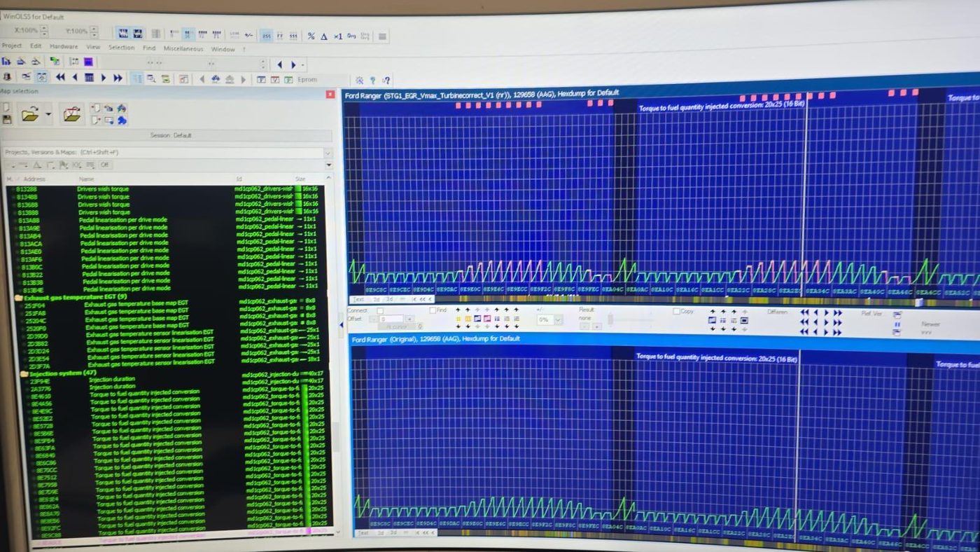The width and height of the screenshot is (980, 552).
Task: Tick the Copy checkbox
Action: [676, 311]
